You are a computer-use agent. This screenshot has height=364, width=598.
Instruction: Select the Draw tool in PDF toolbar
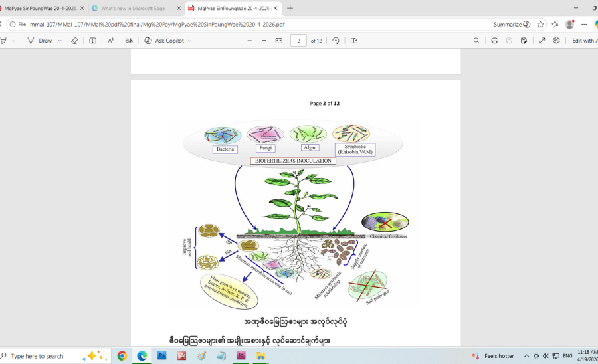[x=40, y=41]
